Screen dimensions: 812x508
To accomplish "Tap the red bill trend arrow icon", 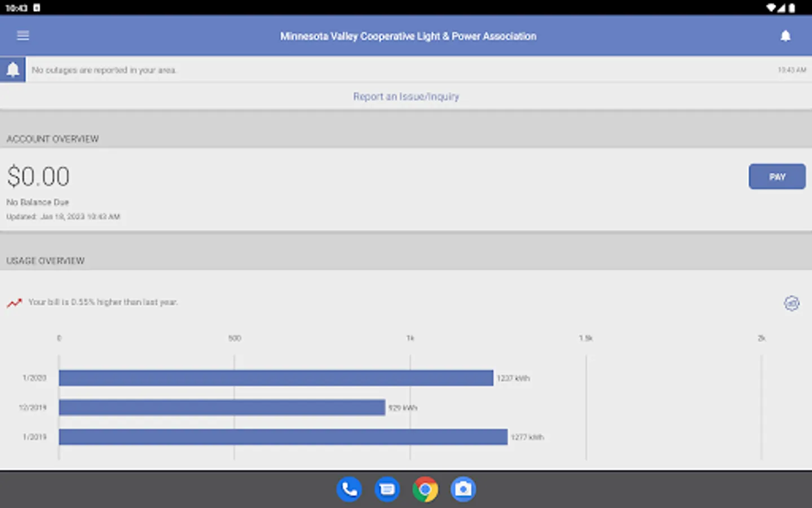I will [x=14, y=303].
